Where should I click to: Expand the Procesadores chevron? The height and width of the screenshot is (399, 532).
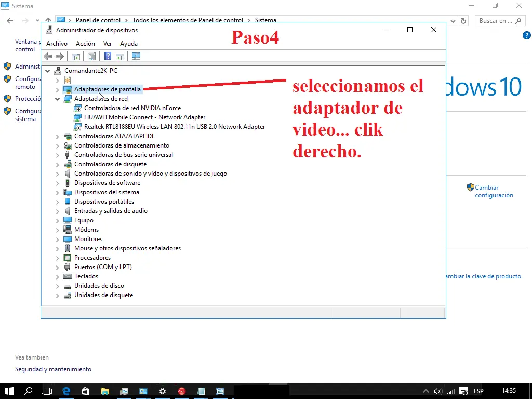(x=57, y=258)
